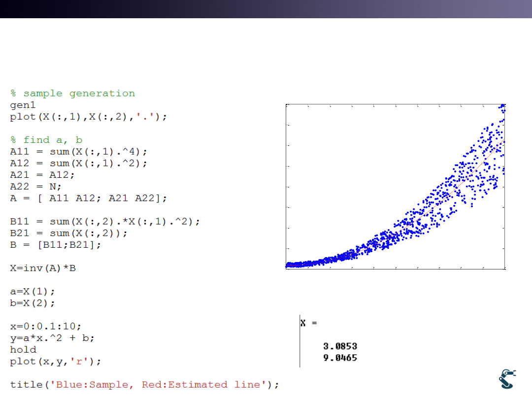The width and height of the screenshot is (532, 399).
Task: Click the 'B = [B11;B21];' line
Action: click(56, 245)
